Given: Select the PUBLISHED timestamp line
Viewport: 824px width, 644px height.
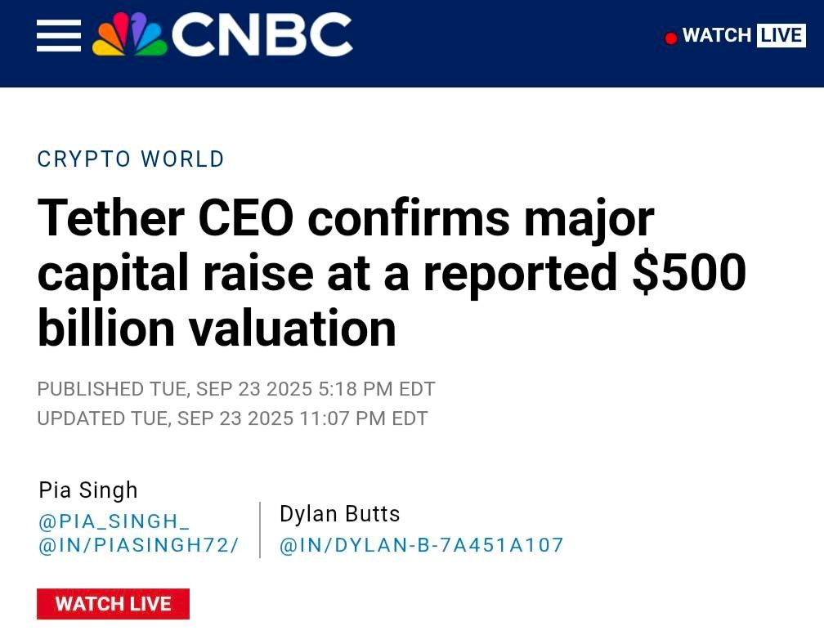Looking at the screenshot, I should pyautogui.click(x=236, y=389).
